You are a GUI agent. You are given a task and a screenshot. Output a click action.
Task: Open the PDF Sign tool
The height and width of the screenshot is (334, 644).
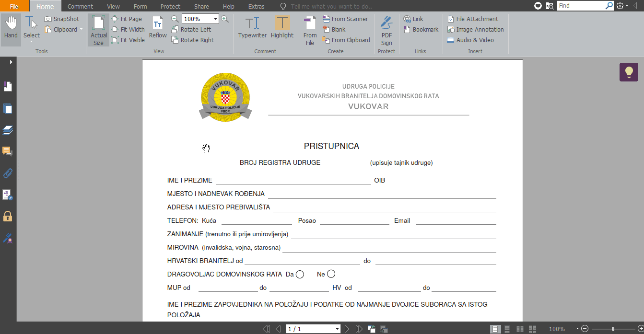click(386, 31)
